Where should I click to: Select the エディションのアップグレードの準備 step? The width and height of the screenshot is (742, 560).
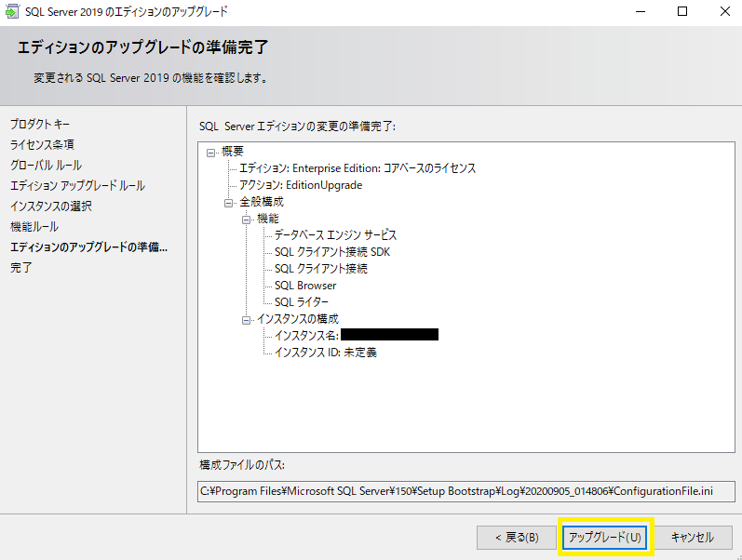89,247
